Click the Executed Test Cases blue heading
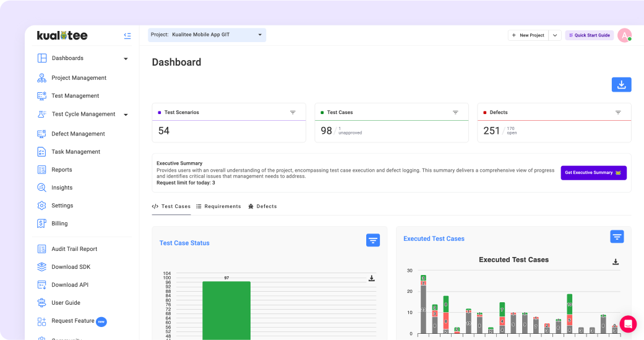The width and height of the screenshot is (644, 340). click(x=434, y=238)
